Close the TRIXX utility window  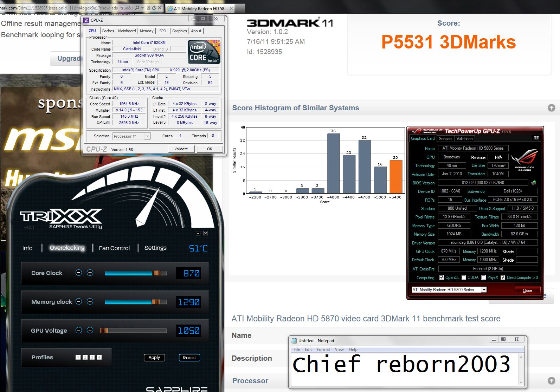pos(206,233)
